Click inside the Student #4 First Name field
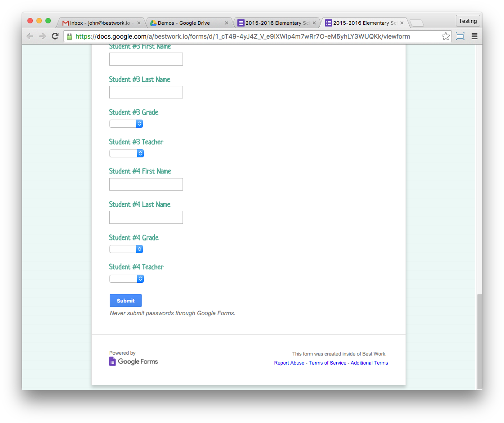 point(146,184)
